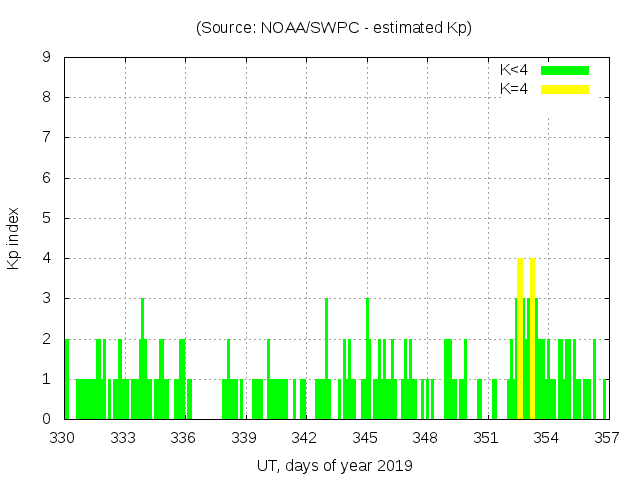The height and width of the screenshot is (480, 640).
Task: Select the K=4 legend label text
Action: [x=514, y=89]
